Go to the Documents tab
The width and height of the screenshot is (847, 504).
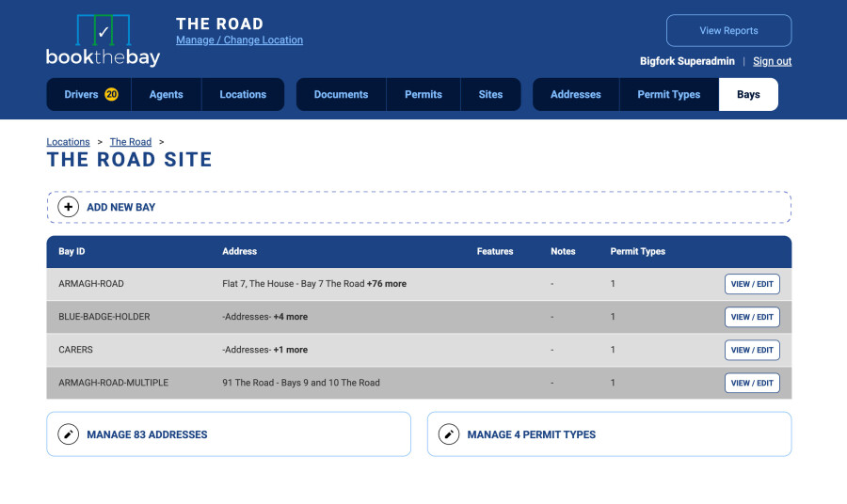[x=342, y=94]
